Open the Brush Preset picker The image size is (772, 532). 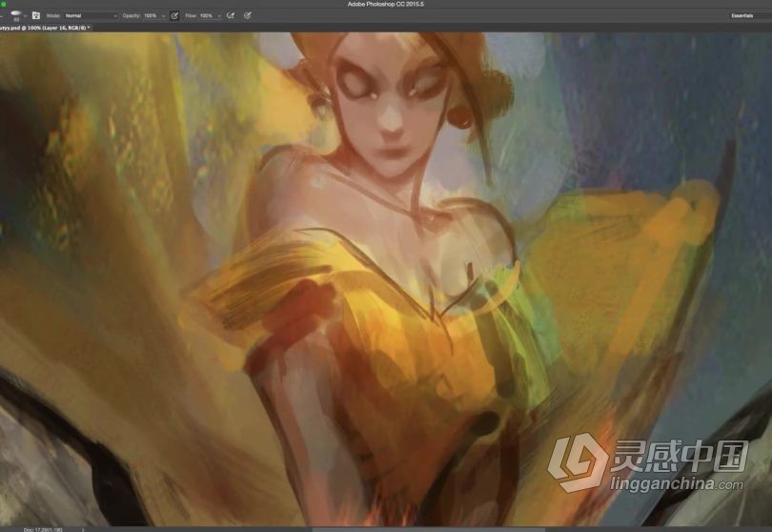point(15,16)
